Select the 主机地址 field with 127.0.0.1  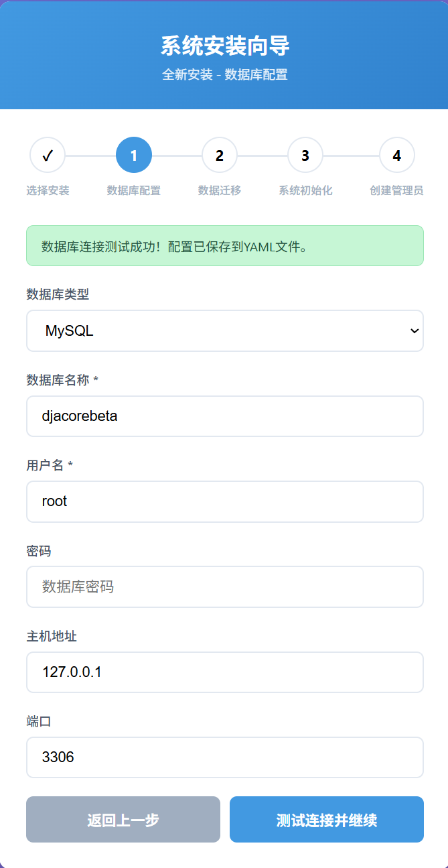tap(225, 672)
